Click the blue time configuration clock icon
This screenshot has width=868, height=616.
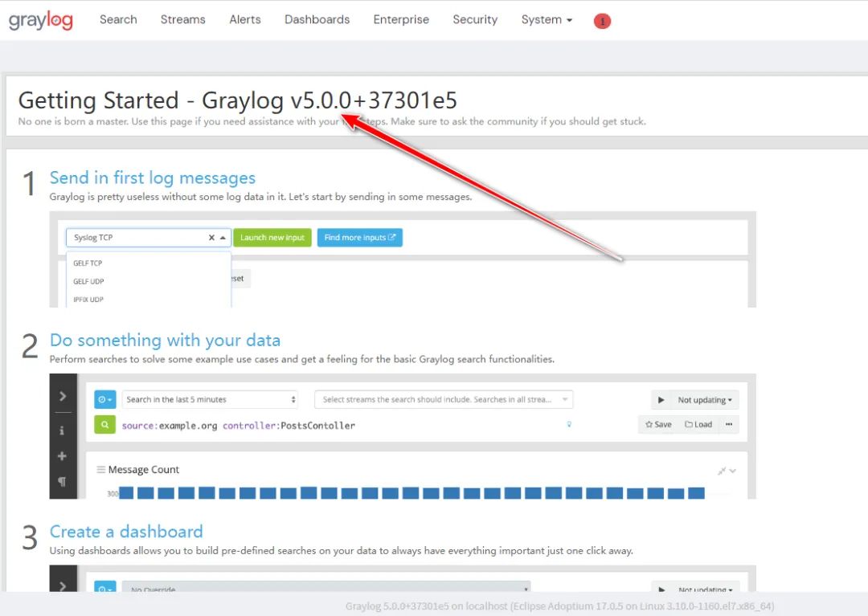pyautogui.click(x=104, y=399)
